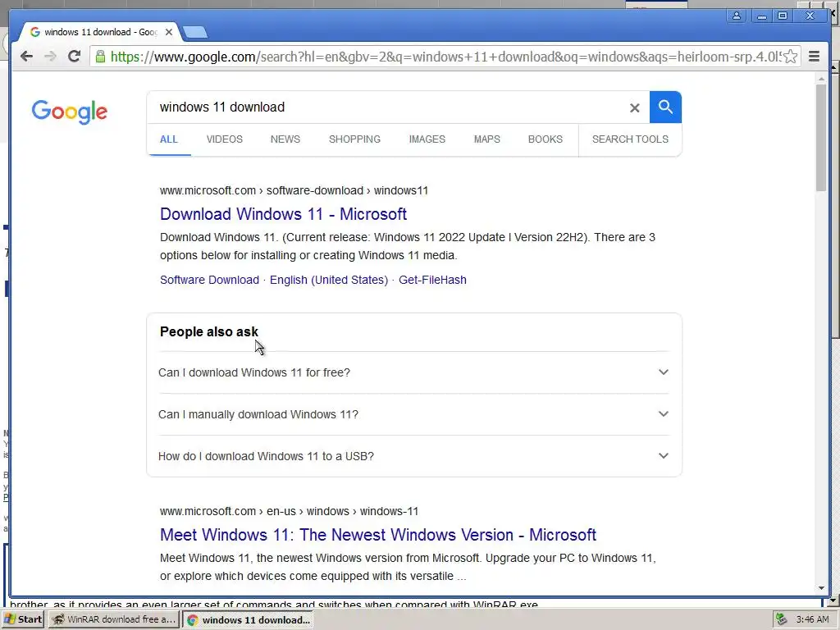
Task: Click the blue magnifier search button
Action: 665,107
